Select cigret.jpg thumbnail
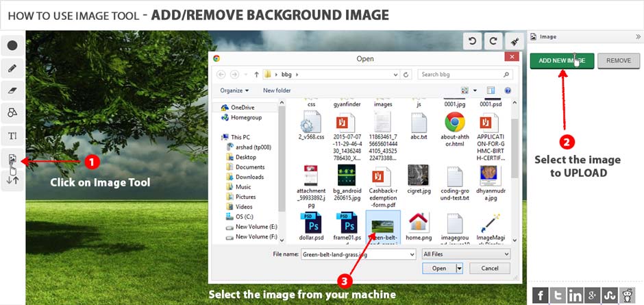 419,179
